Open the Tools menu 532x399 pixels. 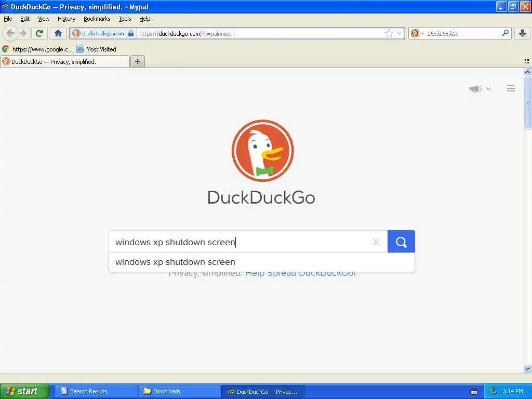[x=125, y=19]
